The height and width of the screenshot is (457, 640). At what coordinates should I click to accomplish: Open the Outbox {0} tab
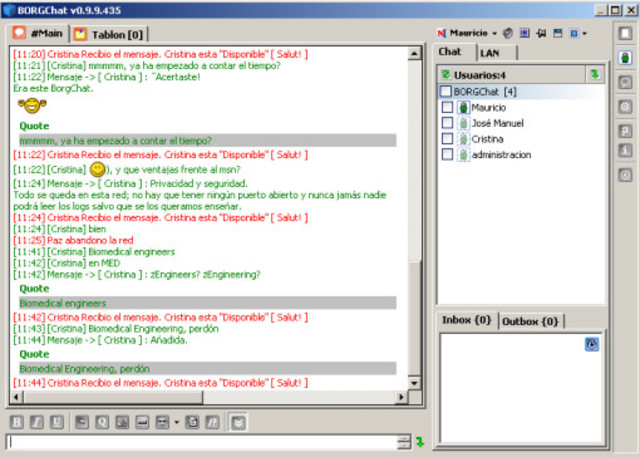(x=531, y=322)
